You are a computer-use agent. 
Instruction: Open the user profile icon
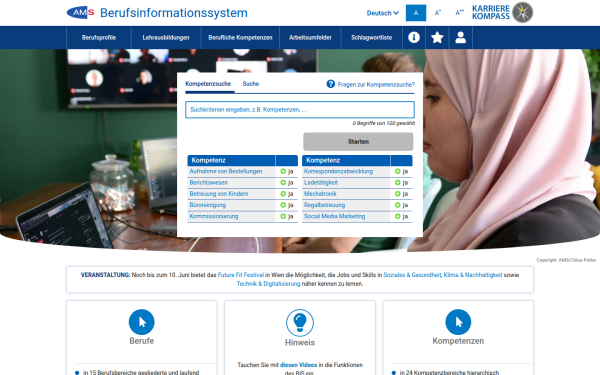point(460,38)
